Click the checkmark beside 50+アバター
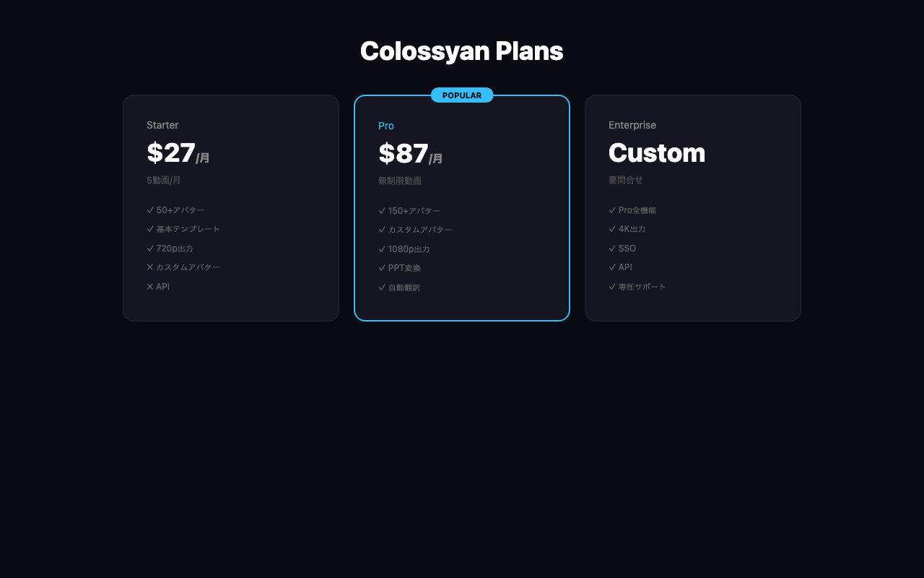924x578 pixels. (149, 210)
